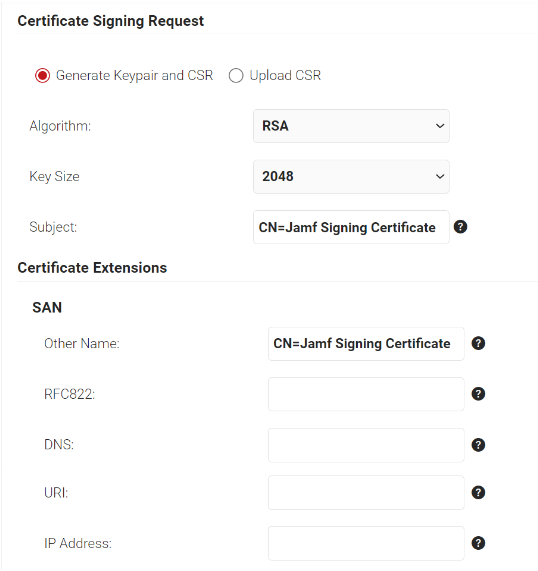Click the SAN subsection title
538x571 pixels.
47,308
